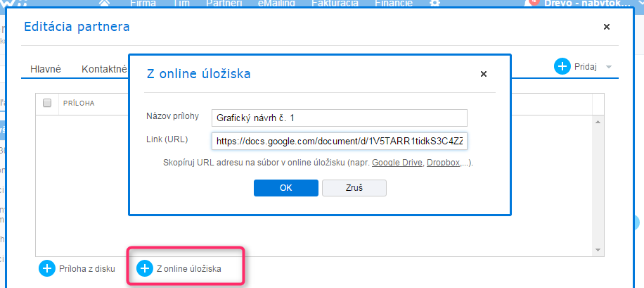Click Príloha z disku label
The image size is (644, 288).
click(87, 269)
